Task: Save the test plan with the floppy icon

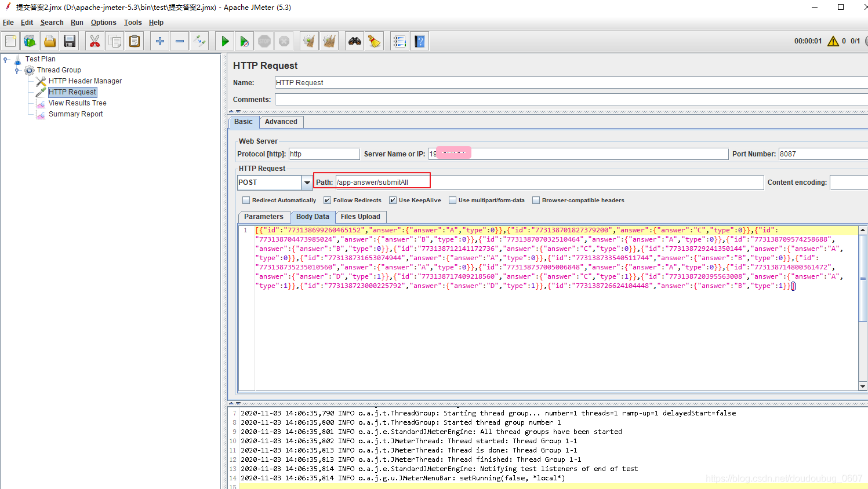Action: pyautogui.click(x=70, y=41)
